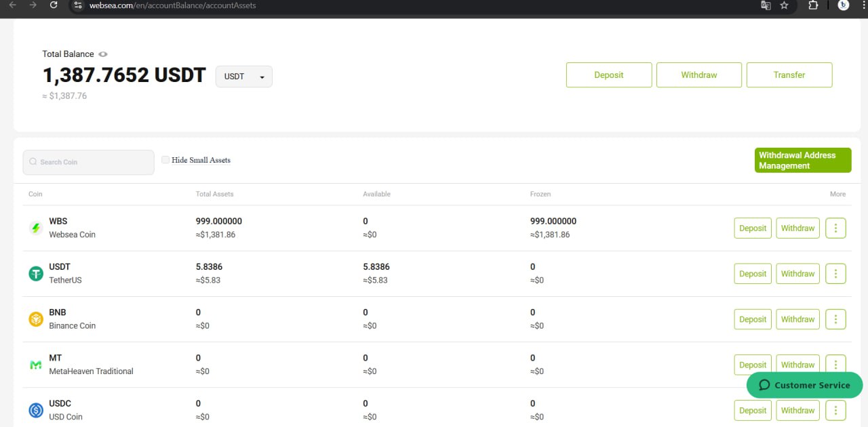Deposit USDT from the TetherUS row
Screen dimensions: 868x427
[753, 273]
